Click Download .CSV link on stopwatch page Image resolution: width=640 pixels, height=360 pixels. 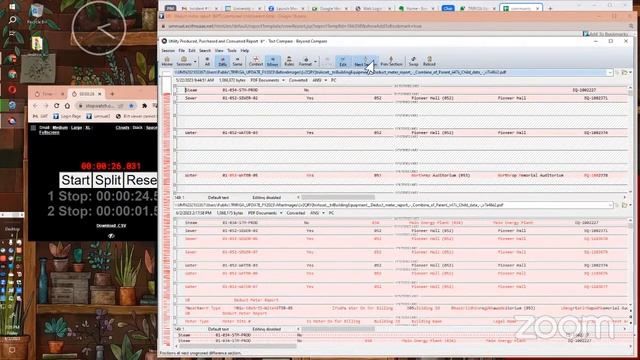111,226
